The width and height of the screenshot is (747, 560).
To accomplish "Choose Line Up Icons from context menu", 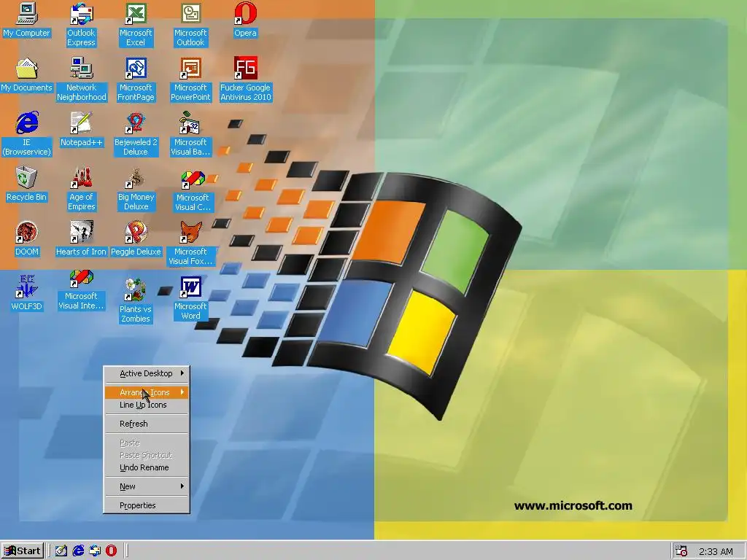I will [147, 405].
